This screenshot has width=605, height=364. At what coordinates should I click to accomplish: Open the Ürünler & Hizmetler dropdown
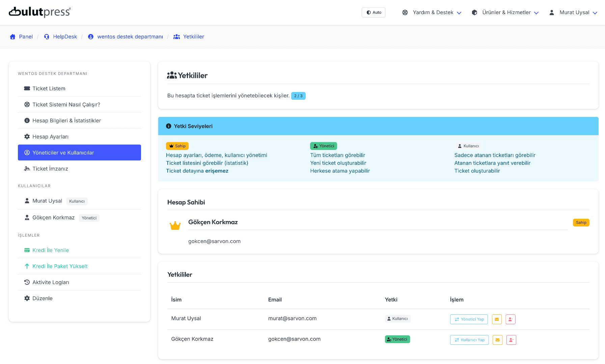(505, 12)
